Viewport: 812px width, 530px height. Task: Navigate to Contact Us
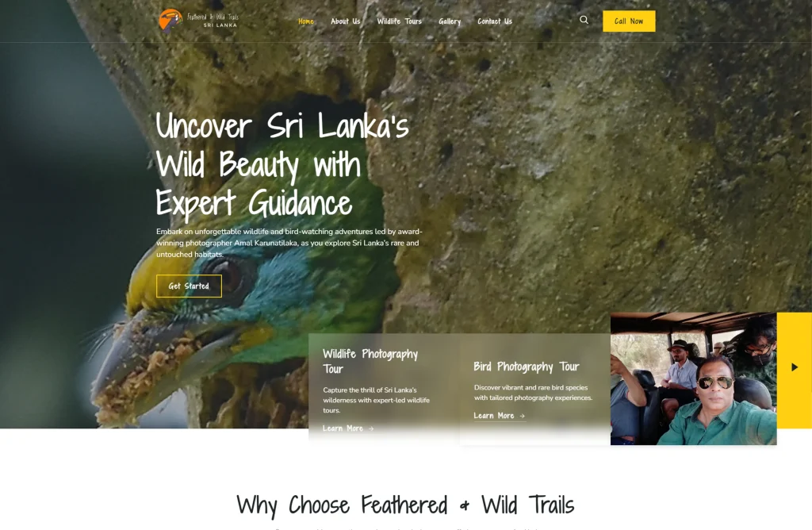click(x=495, y=21)
